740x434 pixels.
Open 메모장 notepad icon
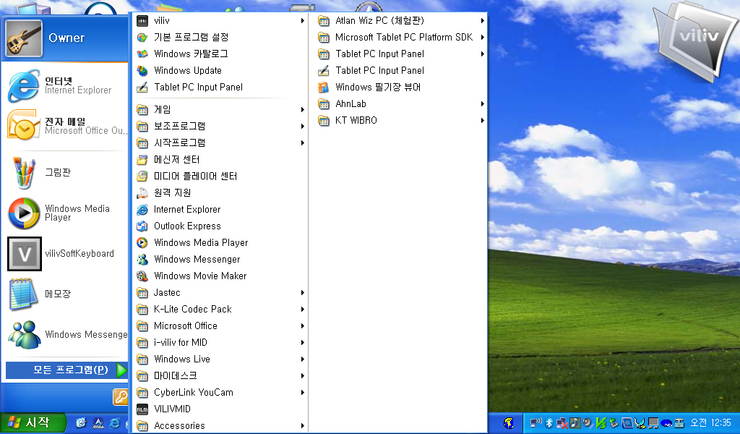23,294
